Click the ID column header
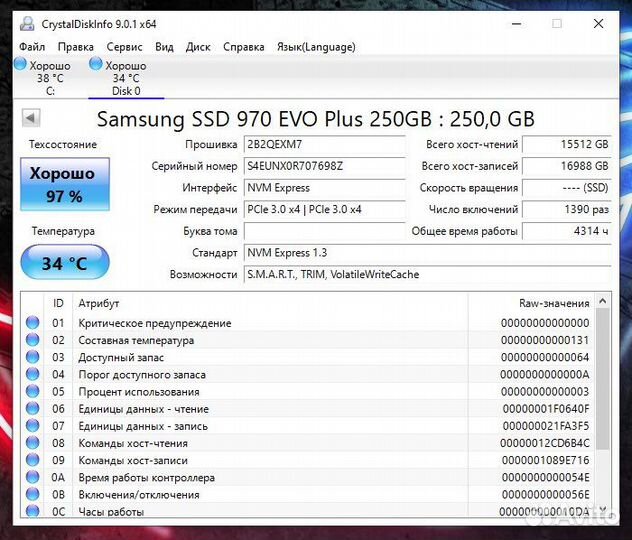This screenshot has height=540, width=632. 58,303
